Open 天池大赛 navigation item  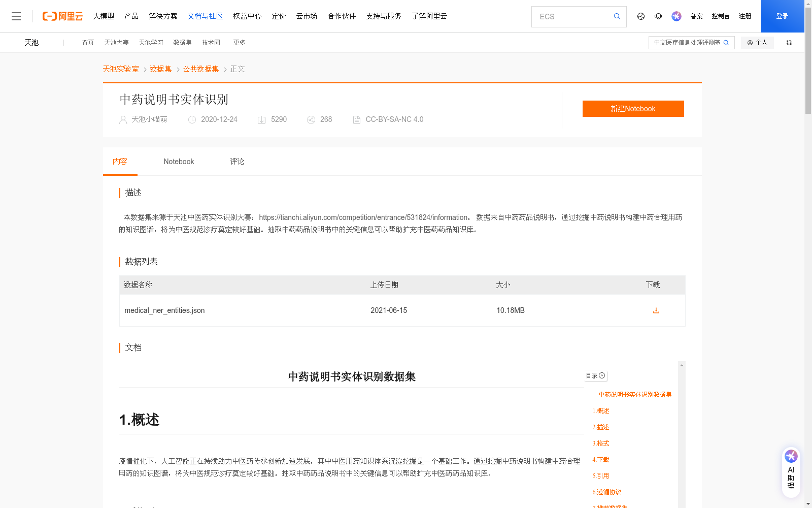point(116,43)
